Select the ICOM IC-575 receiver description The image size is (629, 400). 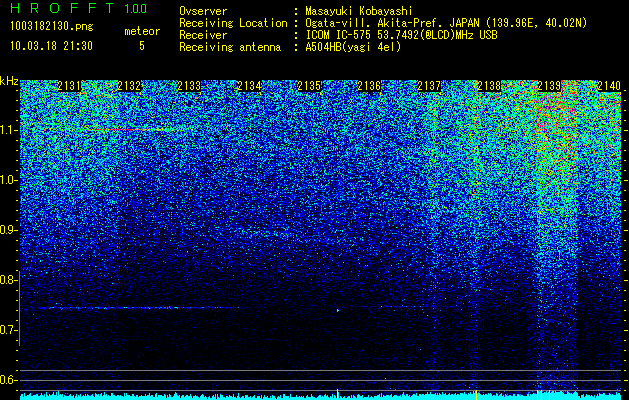(x=401, y=35)
